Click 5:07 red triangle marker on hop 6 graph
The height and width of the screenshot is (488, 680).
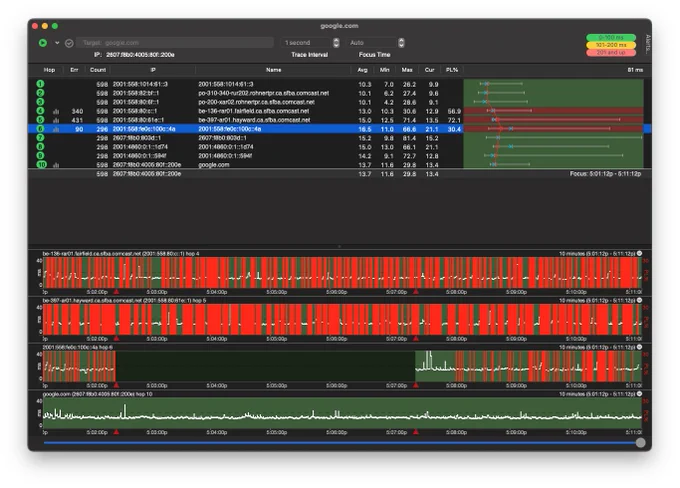[416, 385]
